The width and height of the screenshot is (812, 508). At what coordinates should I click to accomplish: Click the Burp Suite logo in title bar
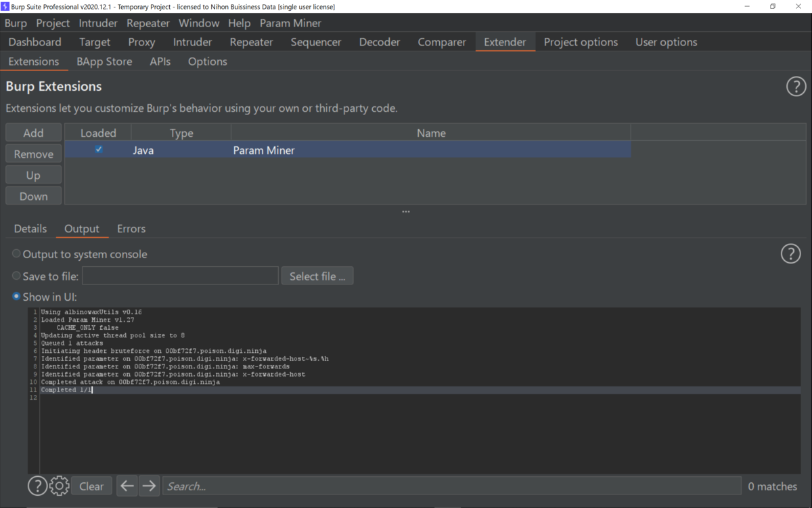(x=5, y=6)
